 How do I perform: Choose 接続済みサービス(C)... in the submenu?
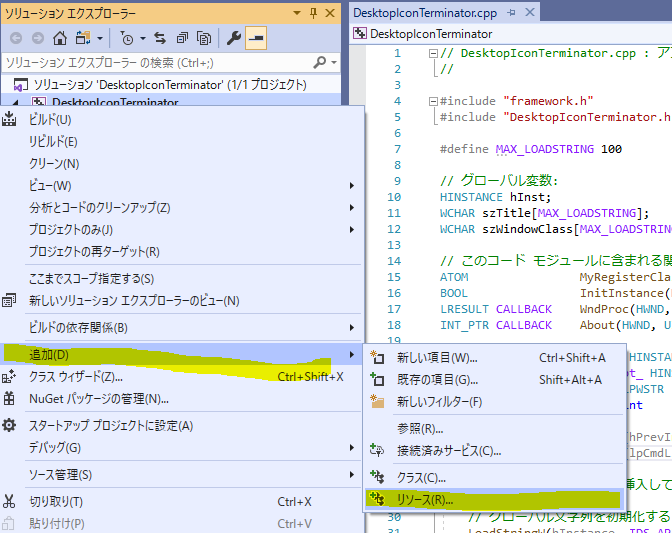(x=495, y=451)
